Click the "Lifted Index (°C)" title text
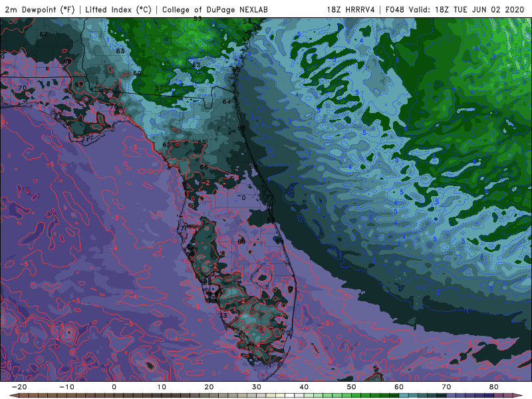The image size is (532, 399). [x=118, y=9]
